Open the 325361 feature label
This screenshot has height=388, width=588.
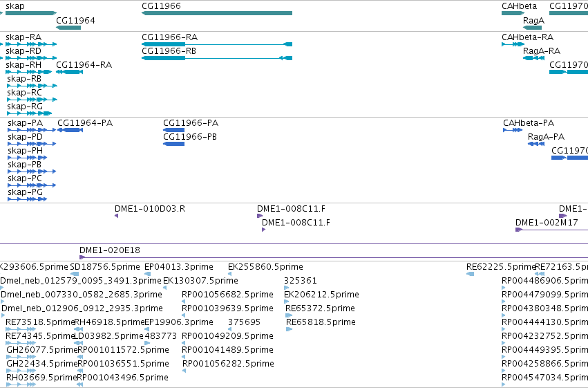click(301, 281)
